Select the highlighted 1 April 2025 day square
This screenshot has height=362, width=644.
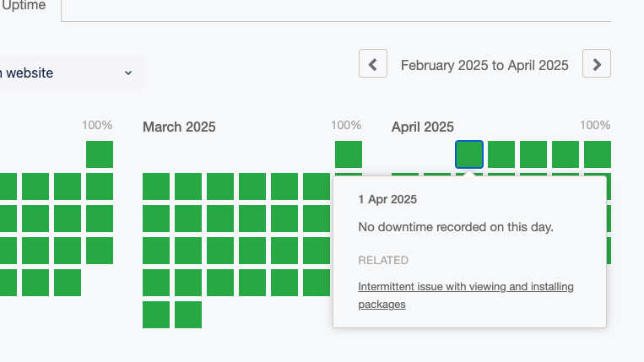[469, 154]
